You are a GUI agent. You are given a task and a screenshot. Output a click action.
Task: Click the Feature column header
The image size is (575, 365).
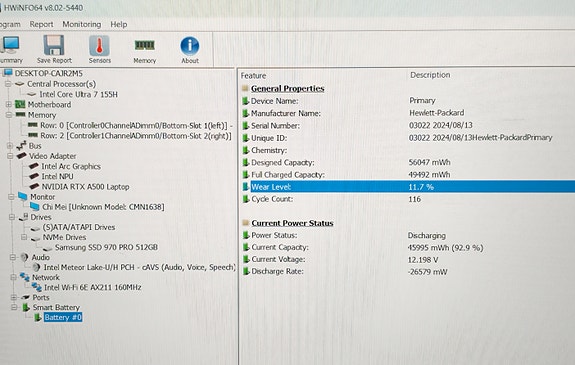(x=253, y=76)
